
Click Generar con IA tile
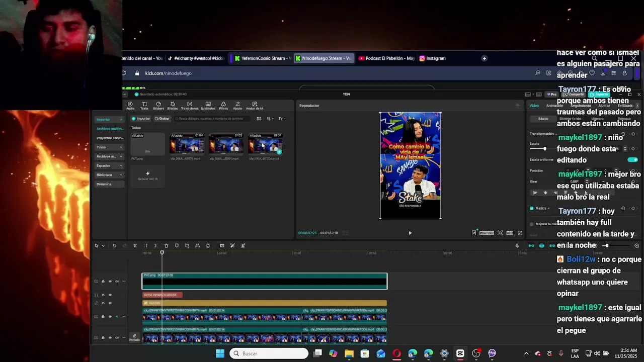pyautogui.click(x=147, y=176)
